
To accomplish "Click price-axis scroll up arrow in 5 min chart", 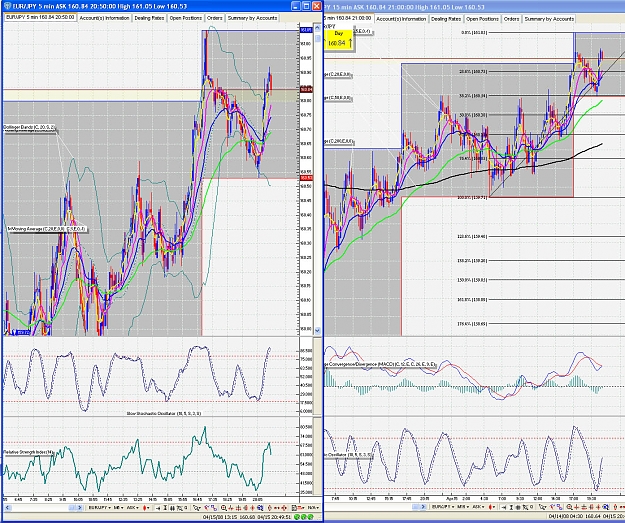I will point(318,28).
